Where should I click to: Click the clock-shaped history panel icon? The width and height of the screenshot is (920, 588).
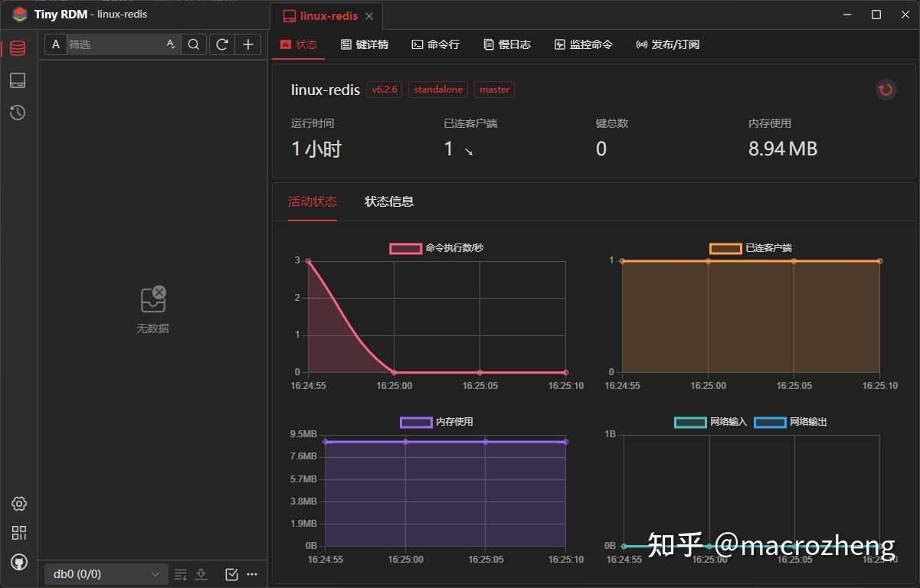pos(18,113)
